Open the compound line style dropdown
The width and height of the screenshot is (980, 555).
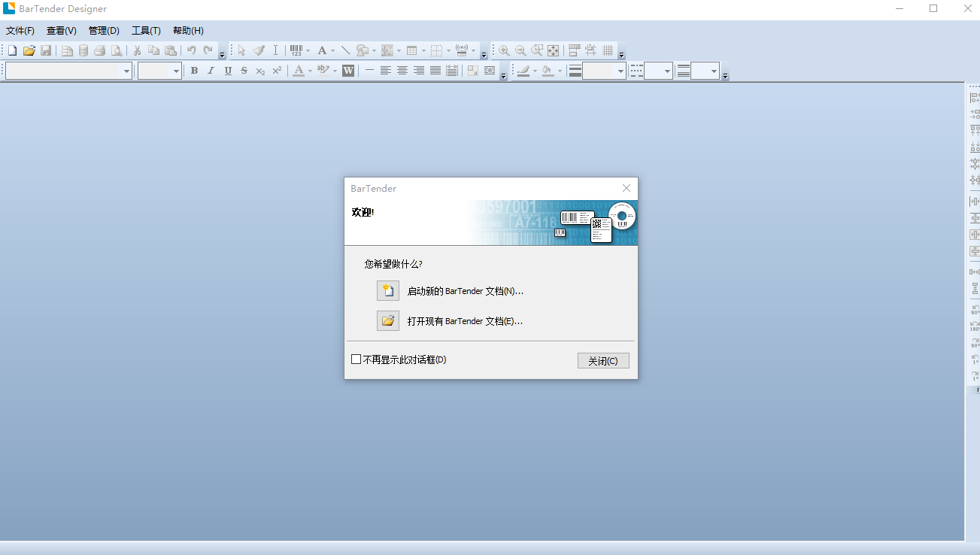pyautogui.click(x=715, y=71)
